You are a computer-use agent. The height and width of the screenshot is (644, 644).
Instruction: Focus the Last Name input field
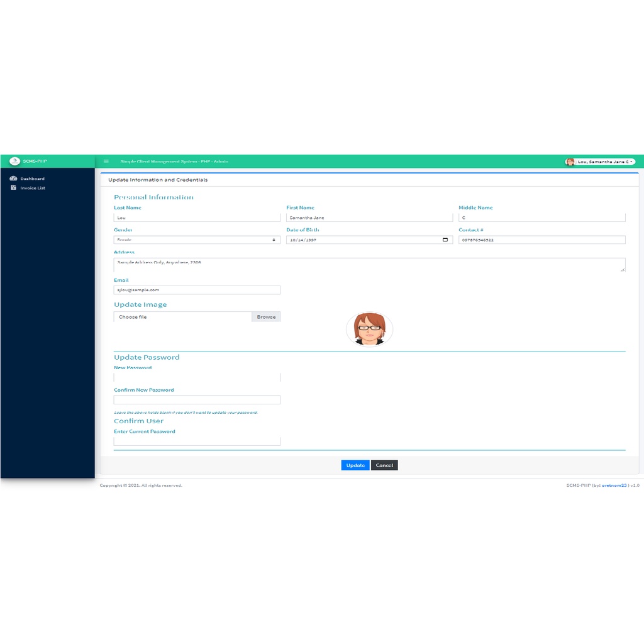pos(197,218)
